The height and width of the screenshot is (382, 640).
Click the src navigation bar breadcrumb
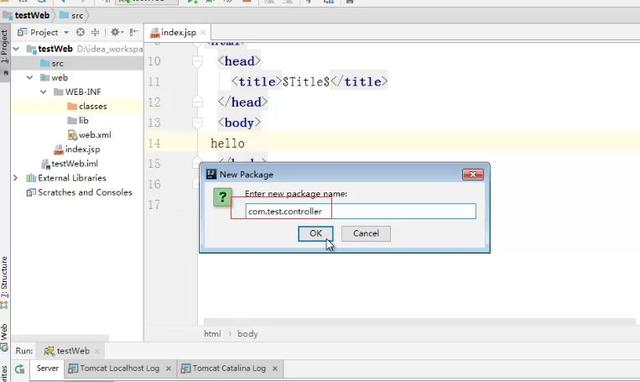(77, 16)
